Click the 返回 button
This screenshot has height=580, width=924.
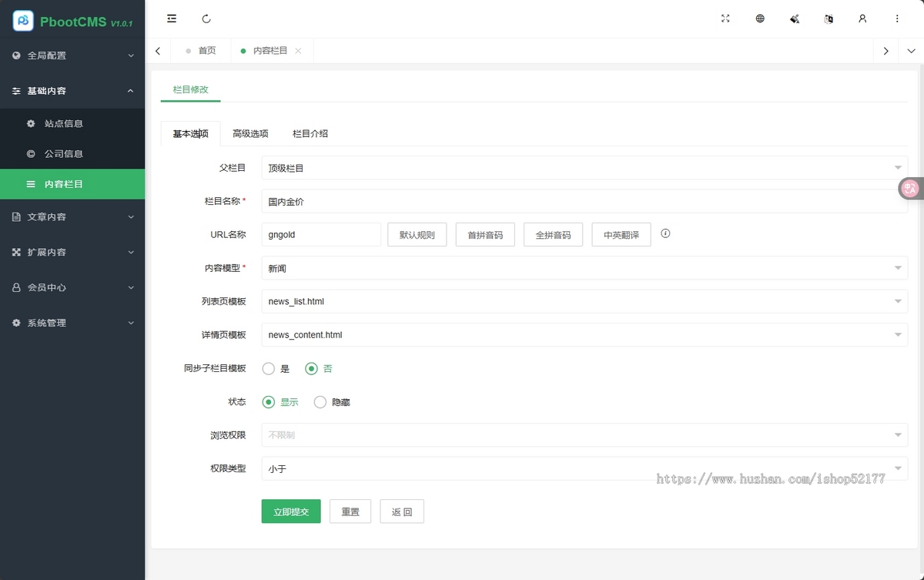(402, 511)
